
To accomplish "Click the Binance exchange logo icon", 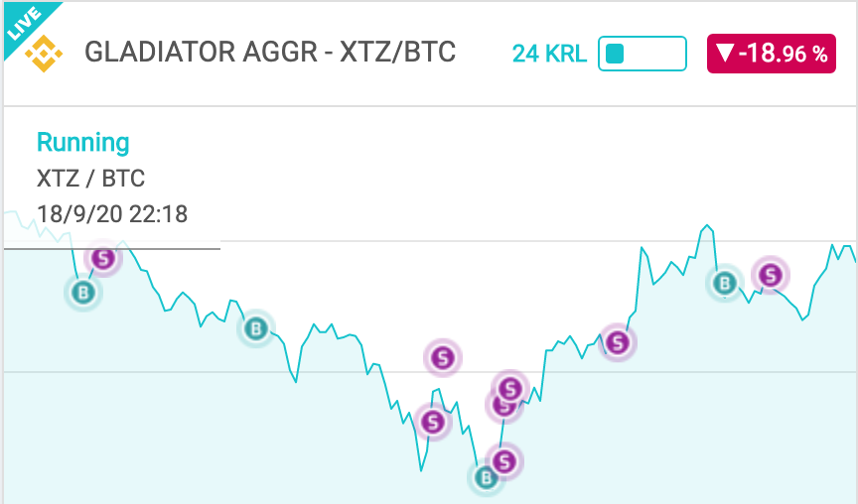I will click(x=44, y=54).
